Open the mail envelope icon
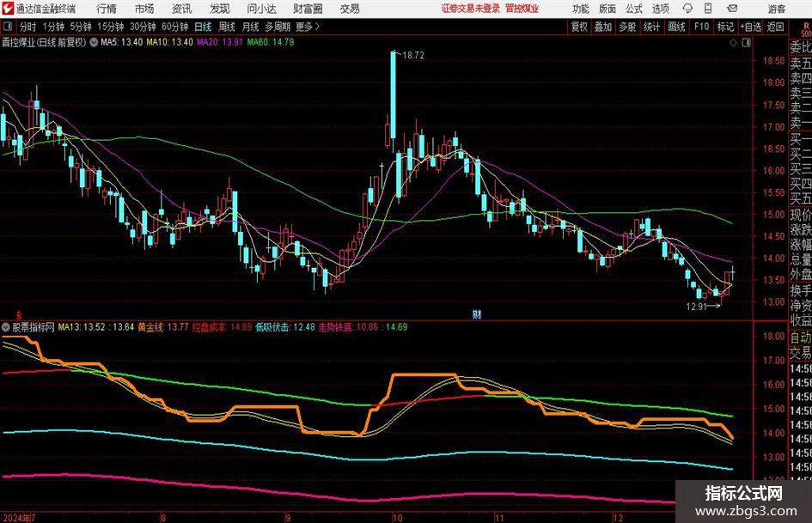Image resolution: width=812 pixels, height=523 pixels. [732, 9]
